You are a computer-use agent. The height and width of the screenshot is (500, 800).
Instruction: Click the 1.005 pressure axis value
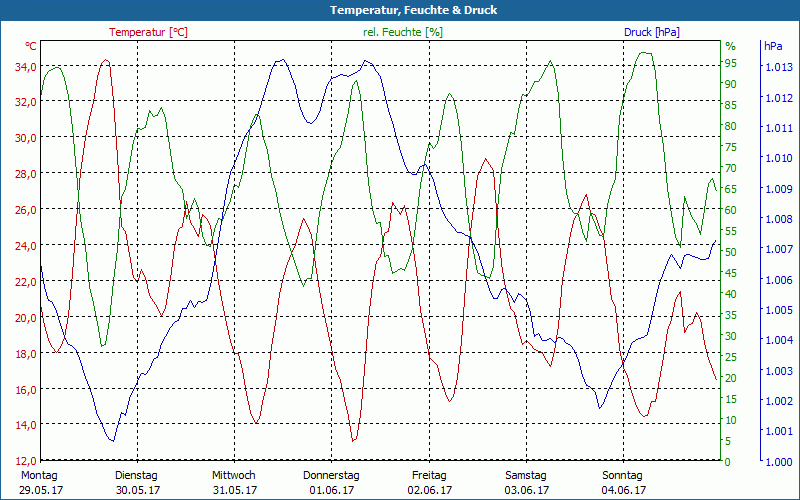pos(779,310)
